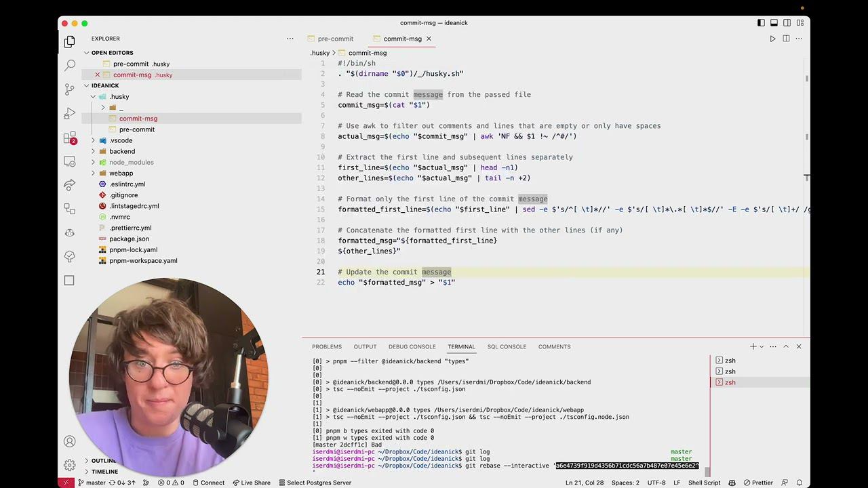
Task: Open the Comments panel tab
Action: coord(554,346)
